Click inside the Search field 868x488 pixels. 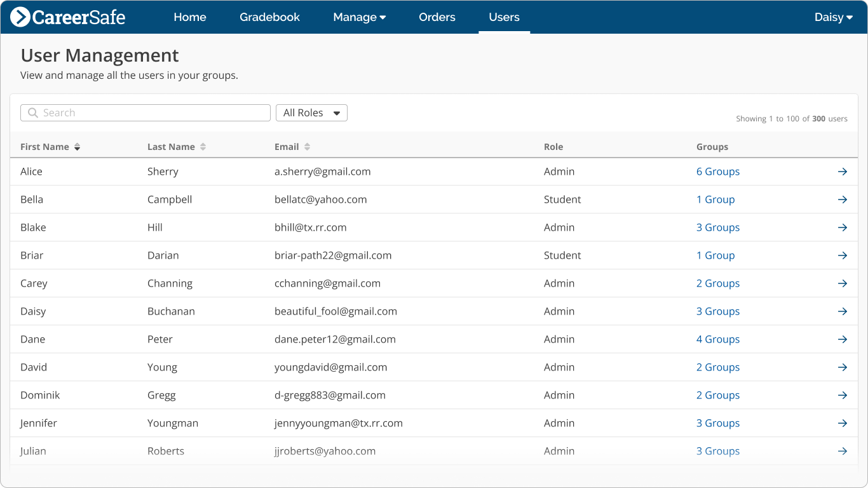(145, 112)
